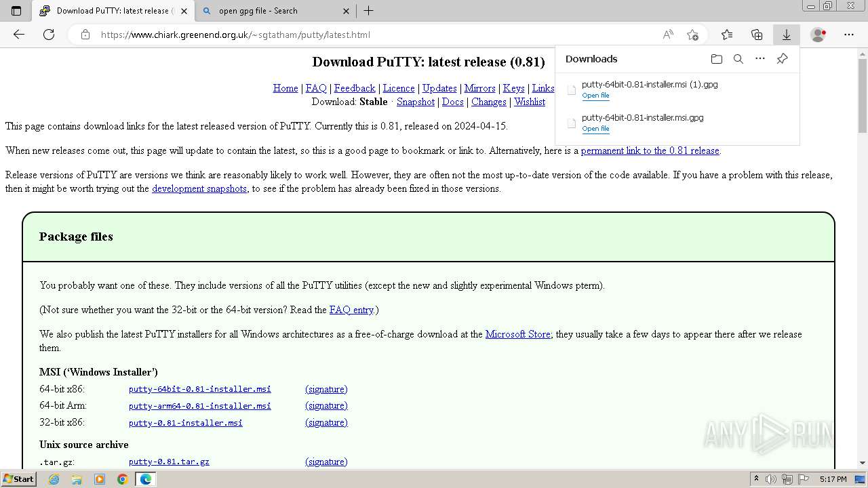Pin the Downloads panel
Viewport: 868px width, 488px height.
point(782,59)
